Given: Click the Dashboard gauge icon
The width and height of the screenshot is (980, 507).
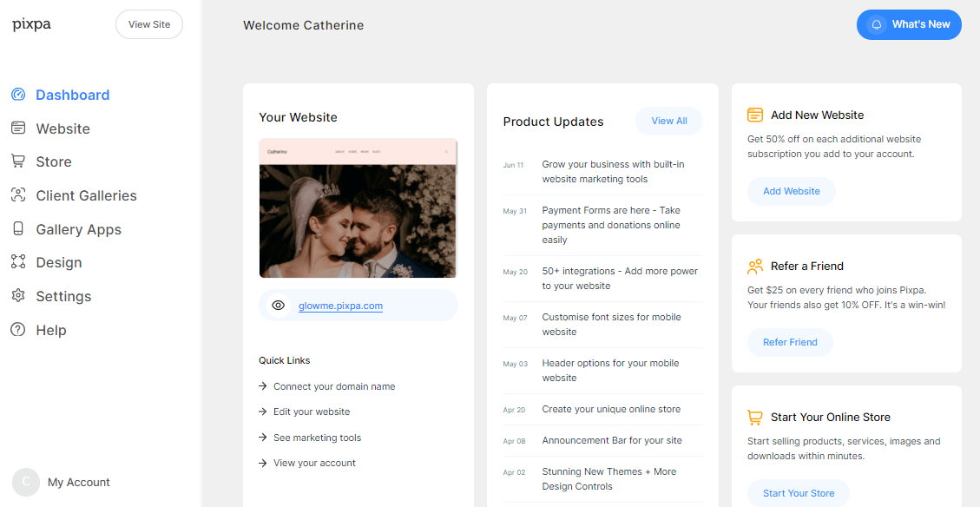Looking at the screenshot, I should [18, 95].
